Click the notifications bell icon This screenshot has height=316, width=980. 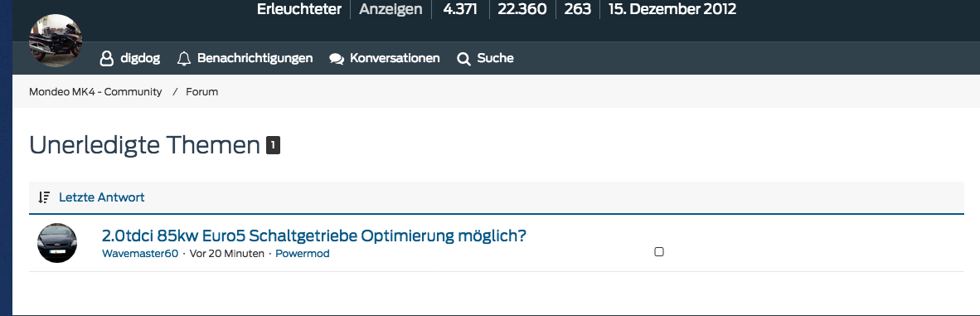point(184,59)
